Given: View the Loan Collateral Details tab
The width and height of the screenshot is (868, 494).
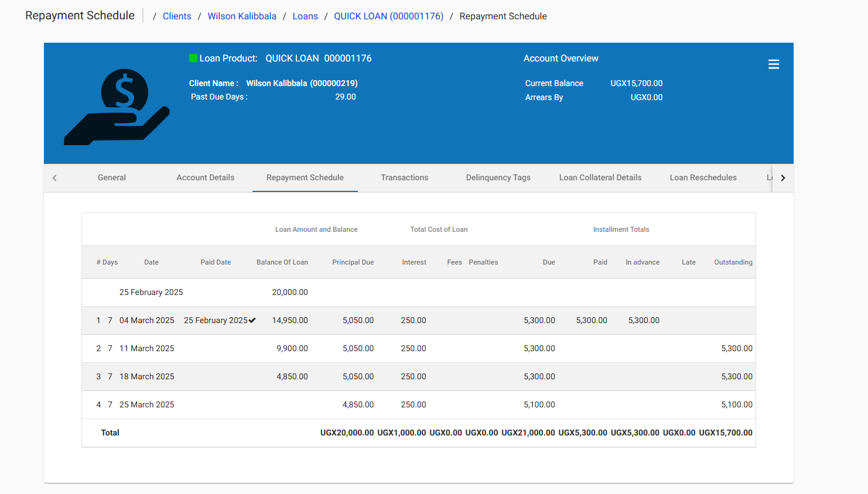Looking at the screenshot, I should tap(600, 177).
